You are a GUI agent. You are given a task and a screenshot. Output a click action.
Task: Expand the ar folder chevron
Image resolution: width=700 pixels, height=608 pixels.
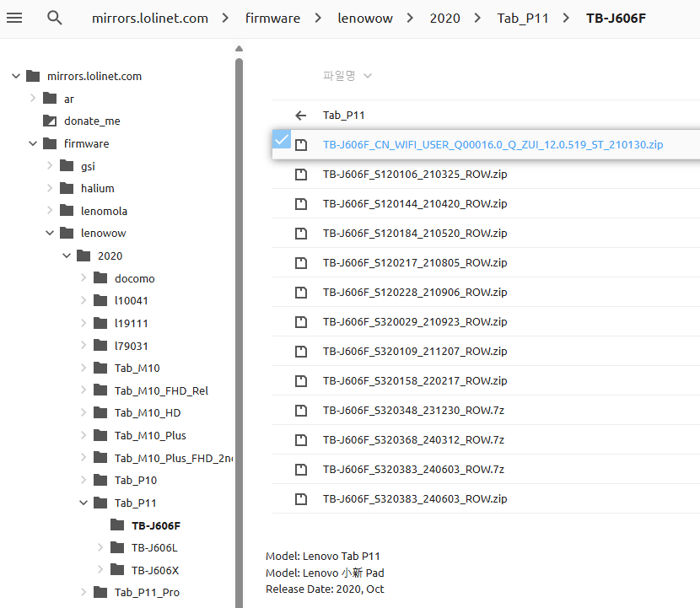33,98
